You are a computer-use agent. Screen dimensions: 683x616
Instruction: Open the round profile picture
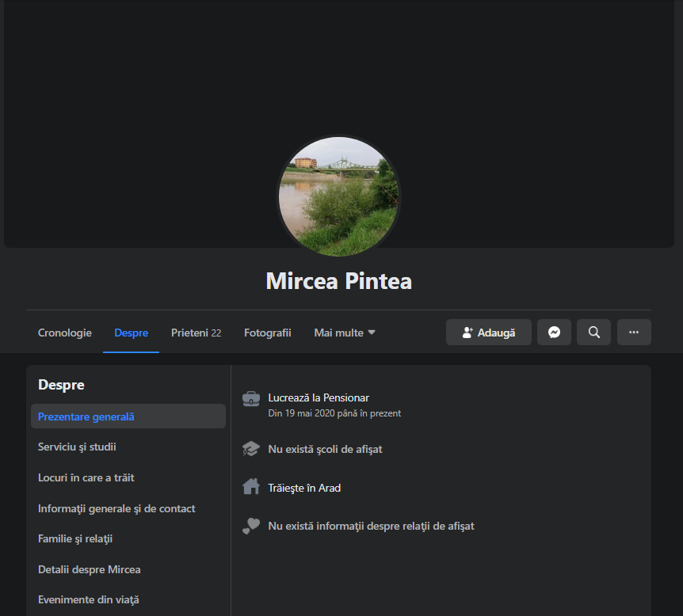338,196
